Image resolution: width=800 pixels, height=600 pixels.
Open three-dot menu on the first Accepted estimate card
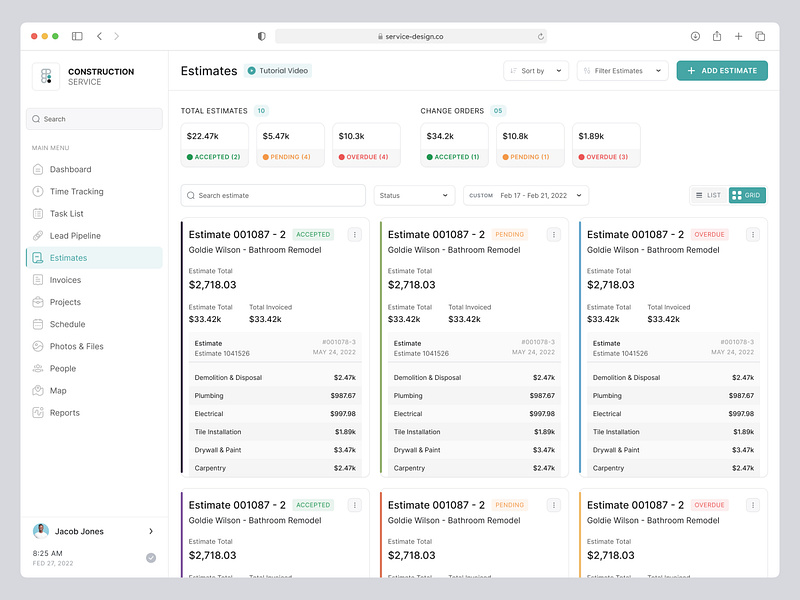coord(354,234)
